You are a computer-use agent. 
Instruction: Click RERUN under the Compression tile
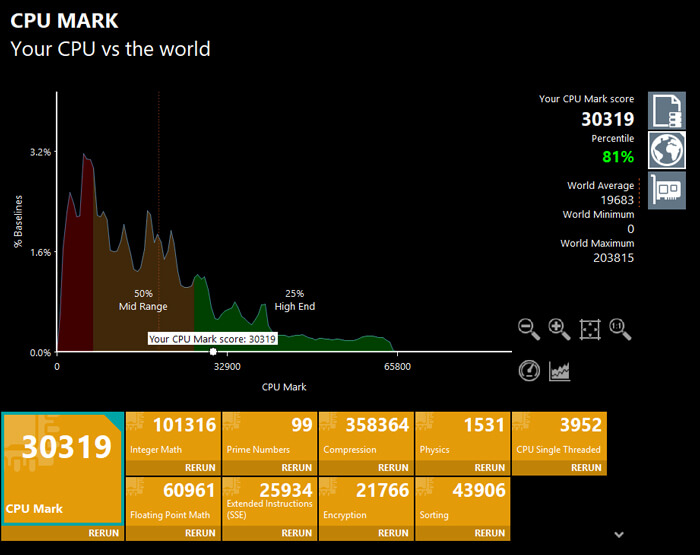tap(393, 467)
